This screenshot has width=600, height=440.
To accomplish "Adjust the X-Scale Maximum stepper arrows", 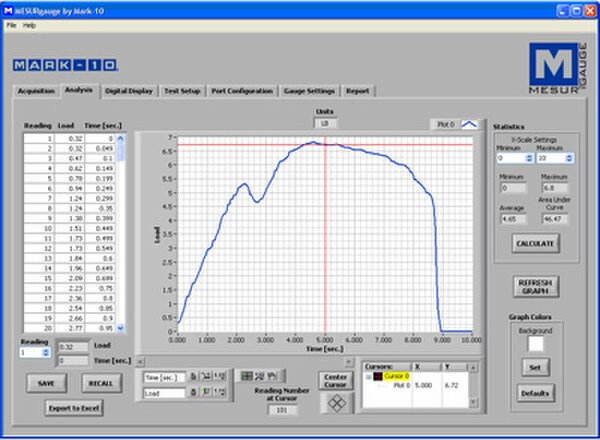I will 569,158.
